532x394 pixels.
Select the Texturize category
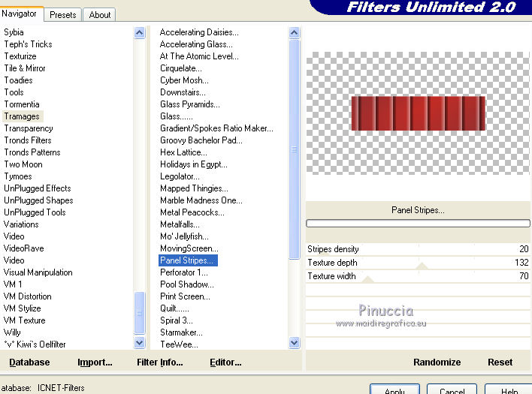pyautogui.click(x=20, y=56)
